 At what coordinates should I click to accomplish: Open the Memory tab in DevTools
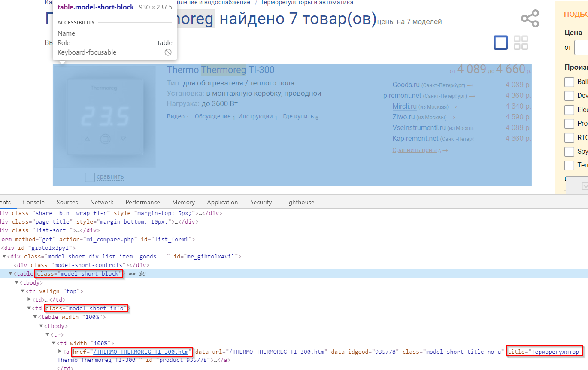(183, 202)
